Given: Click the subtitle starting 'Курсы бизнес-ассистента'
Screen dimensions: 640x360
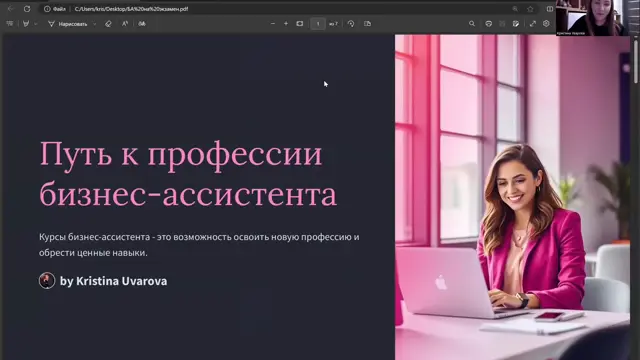Looking at the screenshot, I should click(x=199, y=237).
